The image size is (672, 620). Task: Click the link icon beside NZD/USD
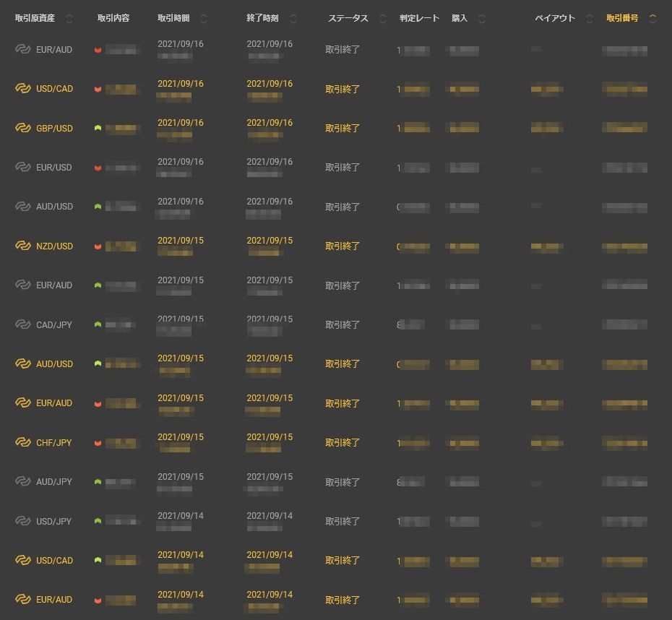click(23, 246)
